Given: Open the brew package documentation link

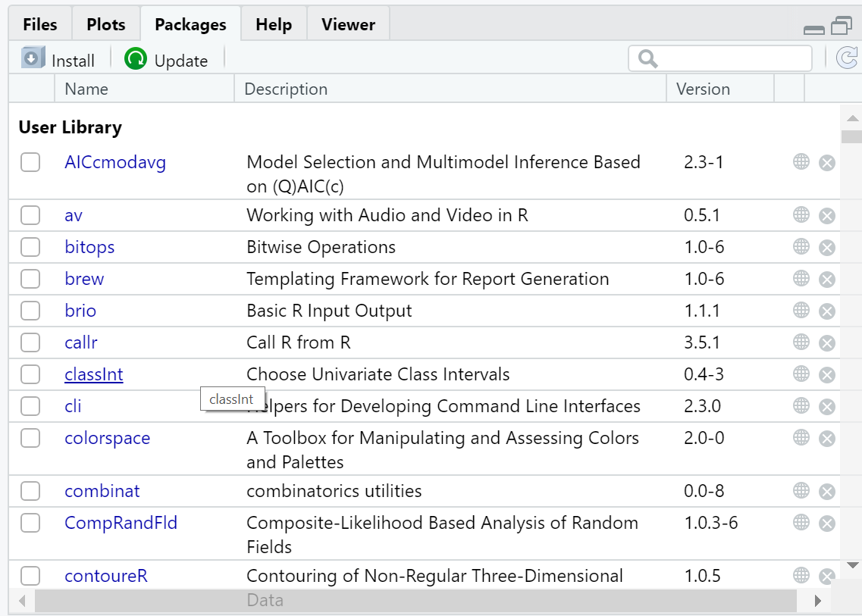Looking at the screenshot, I should pos(84,280).
